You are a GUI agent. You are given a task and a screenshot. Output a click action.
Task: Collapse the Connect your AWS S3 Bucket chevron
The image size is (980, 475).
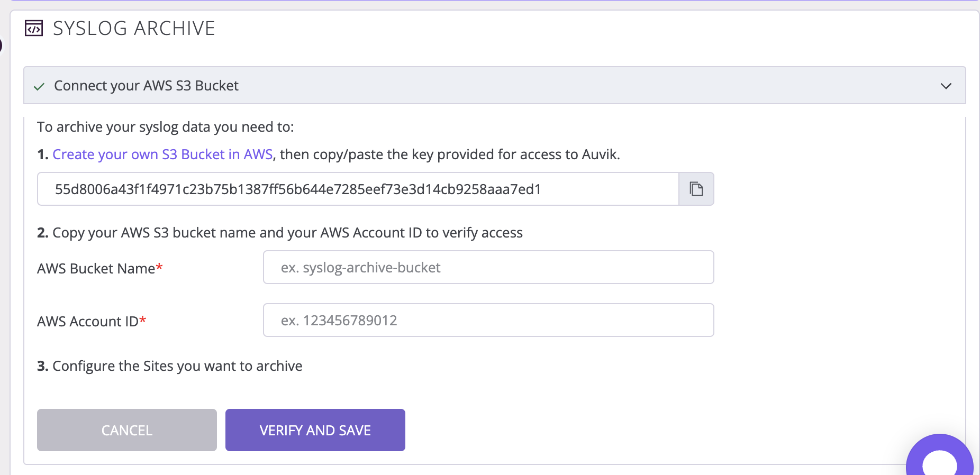click(x=946, y=86)
